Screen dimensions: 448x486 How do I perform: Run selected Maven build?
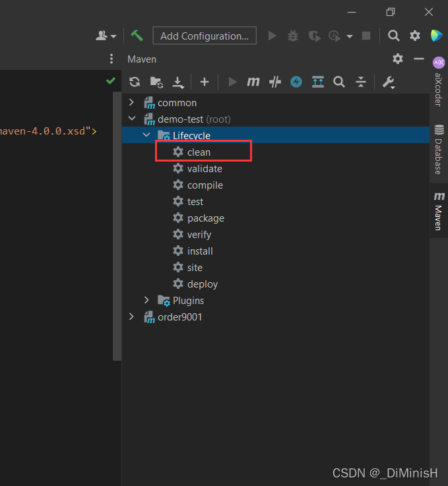[x=232, y=82]
